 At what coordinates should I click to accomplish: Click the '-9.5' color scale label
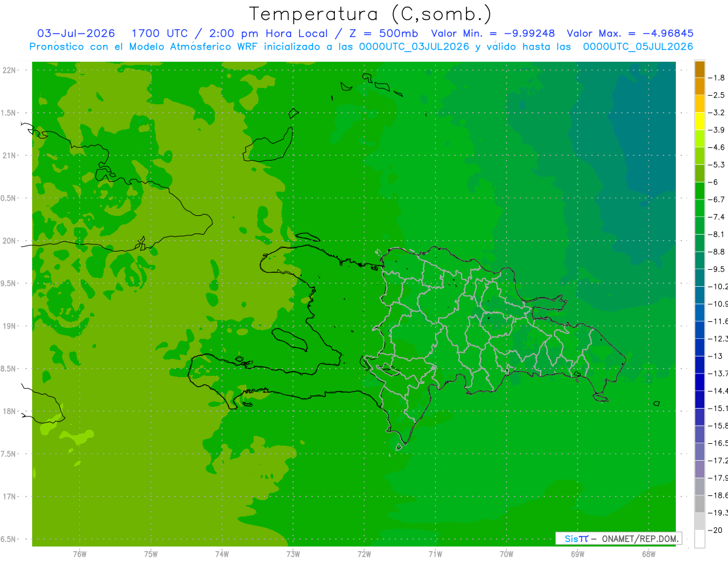[x=717, y=269]
